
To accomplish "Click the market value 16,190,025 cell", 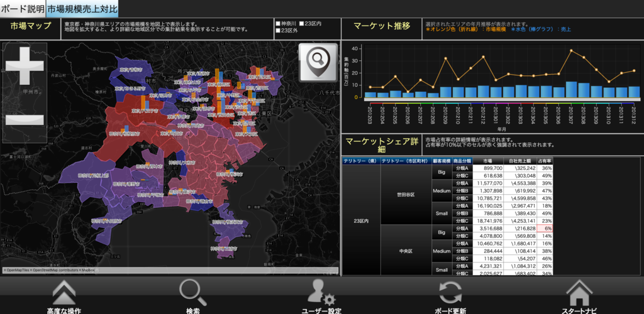I will click(x=488, y=206).
